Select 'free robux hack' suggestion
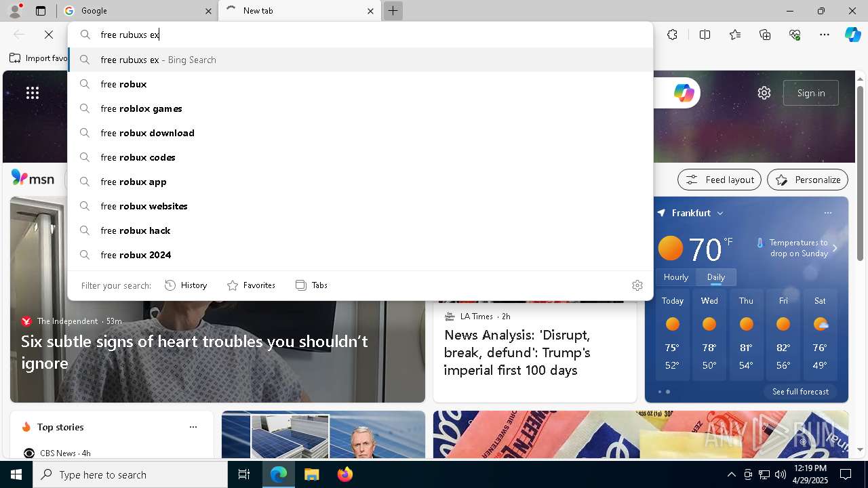This screenshot has height=488, width=868. pyautogui.click(x=361, y=230)
